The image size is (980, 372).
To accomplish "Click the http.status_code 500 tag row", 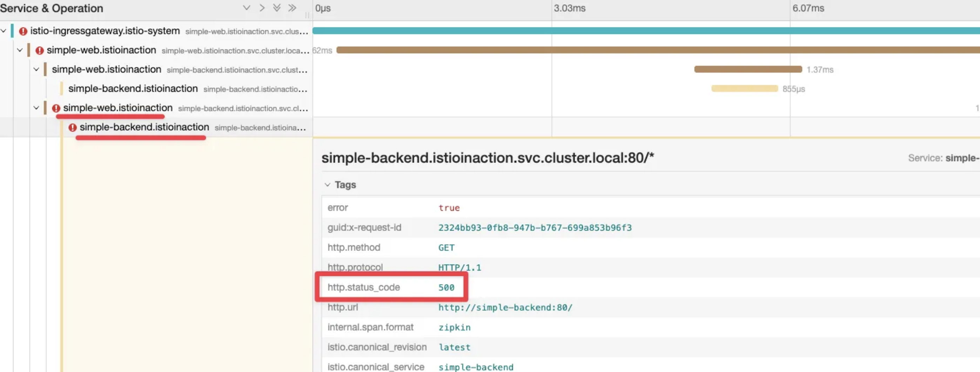I will click(391, 287).
